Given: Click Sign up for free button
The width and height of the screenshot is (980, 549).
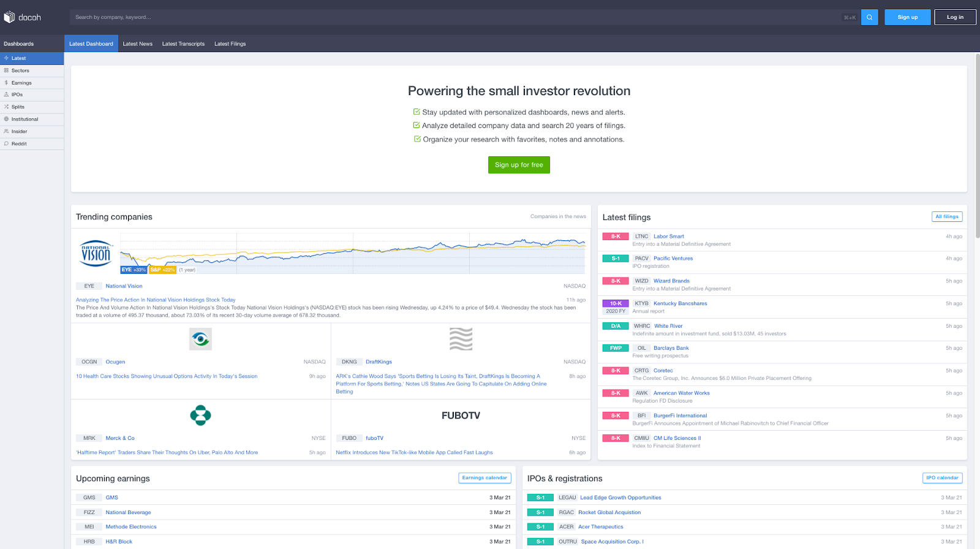Looking at the screenshot, I should [x=519, y=165].
